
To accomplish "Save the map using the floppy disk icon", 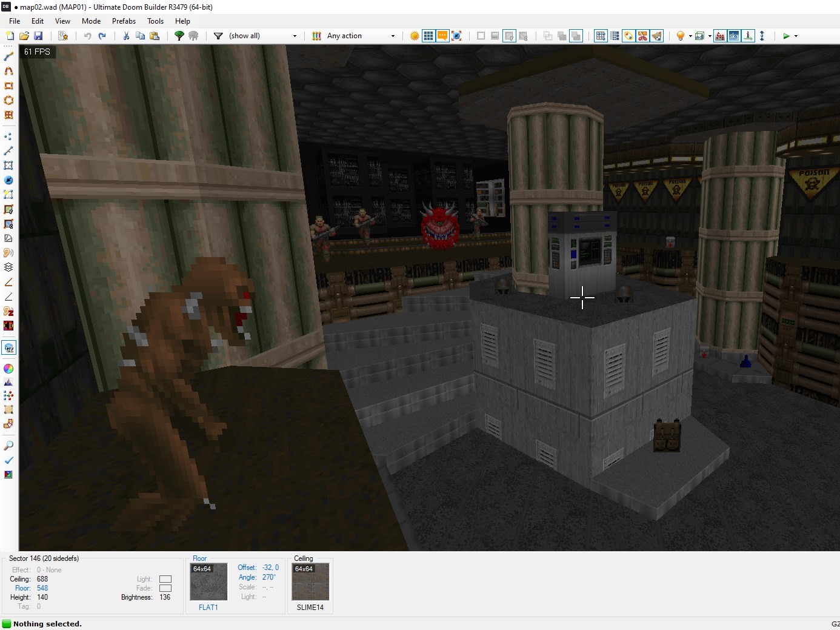I will tap(38, 36).
